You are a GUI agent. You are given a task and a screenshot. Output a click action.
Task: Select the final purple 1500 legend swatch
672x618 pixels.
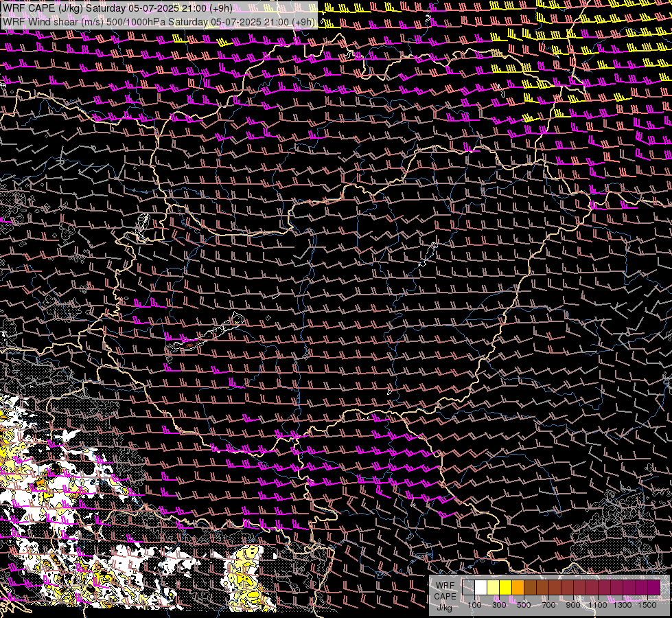(x=654, y=587)
